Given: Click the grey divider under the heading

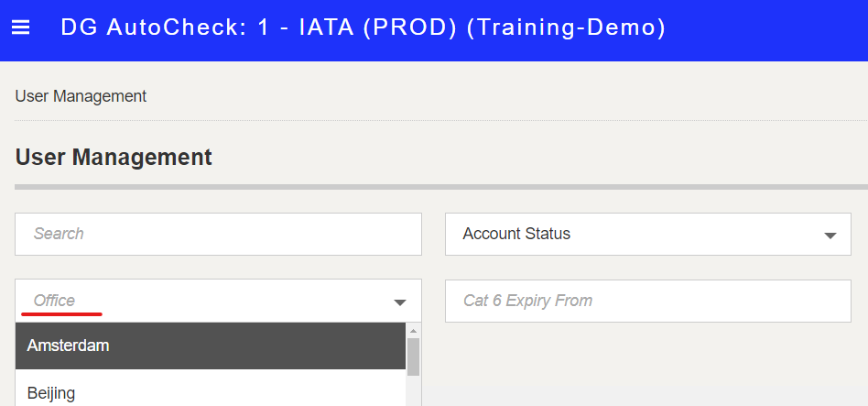Looking at the screenshot, I should [x=441, y=187].
